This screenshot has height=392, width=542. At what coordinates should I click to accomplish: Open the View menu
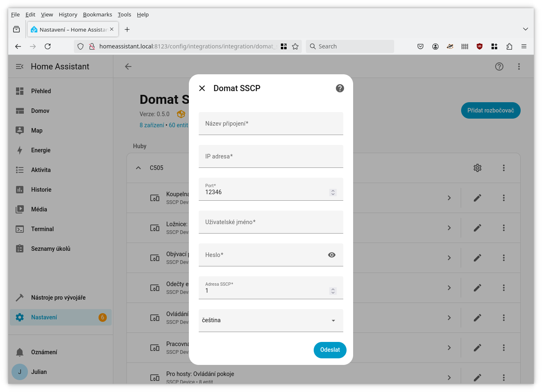pos(47,14)
